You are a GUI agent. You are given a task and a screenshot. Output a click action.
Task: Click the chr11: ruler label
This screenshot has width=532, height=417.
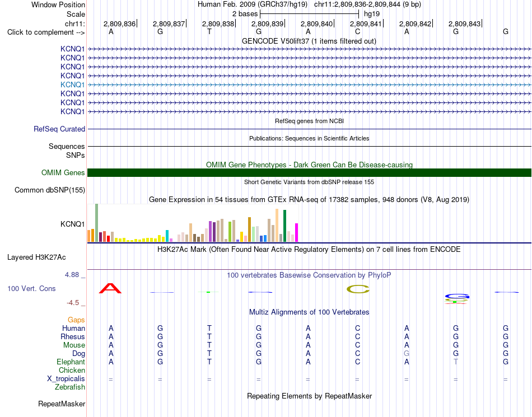pos(74,24)
